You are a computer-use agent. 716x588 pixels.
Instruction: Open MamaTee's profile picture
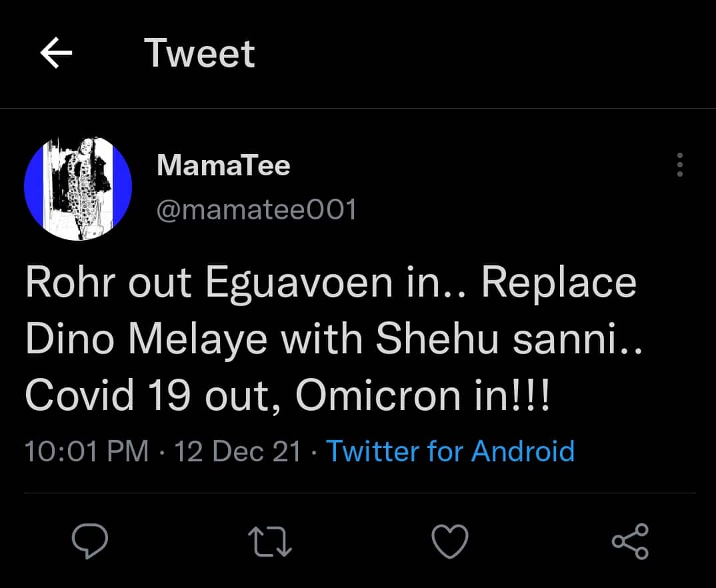point(78,188)
